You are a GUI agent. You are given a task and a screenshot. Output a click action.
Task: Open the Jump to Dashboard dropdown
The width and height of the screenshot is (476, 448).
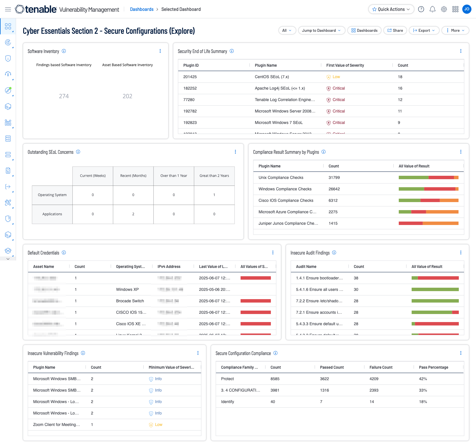pos(321,30)
